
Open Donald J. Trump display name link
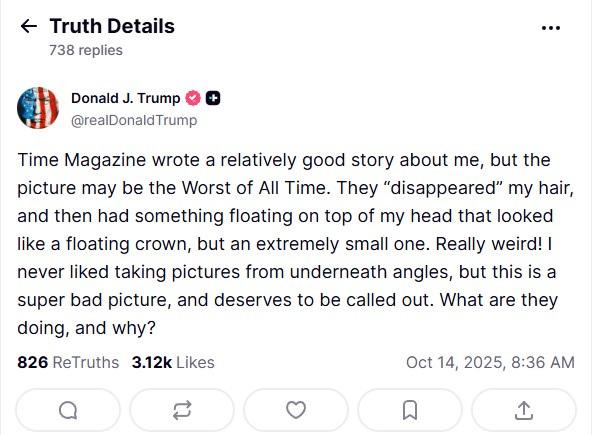(125, 98)
